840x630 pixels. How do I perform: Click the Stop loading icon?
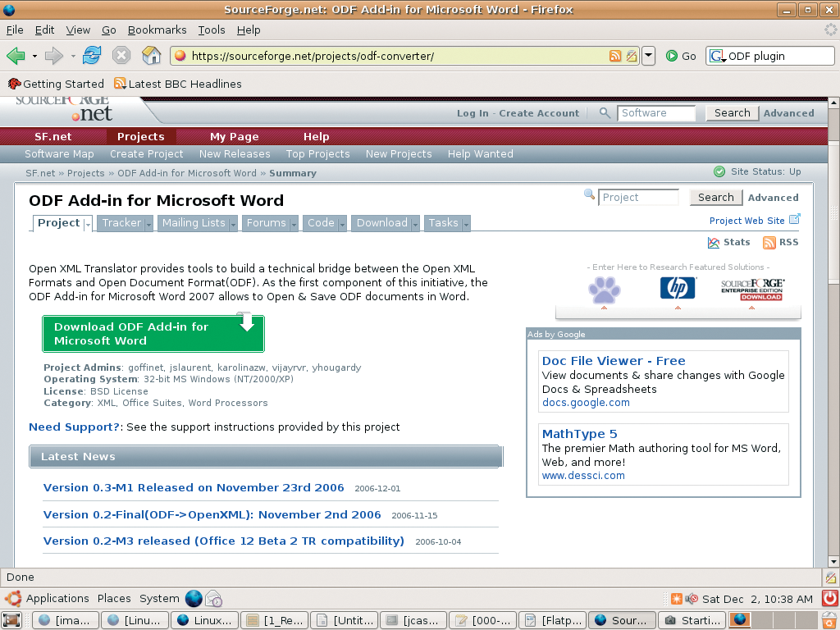tap(121, 55)
